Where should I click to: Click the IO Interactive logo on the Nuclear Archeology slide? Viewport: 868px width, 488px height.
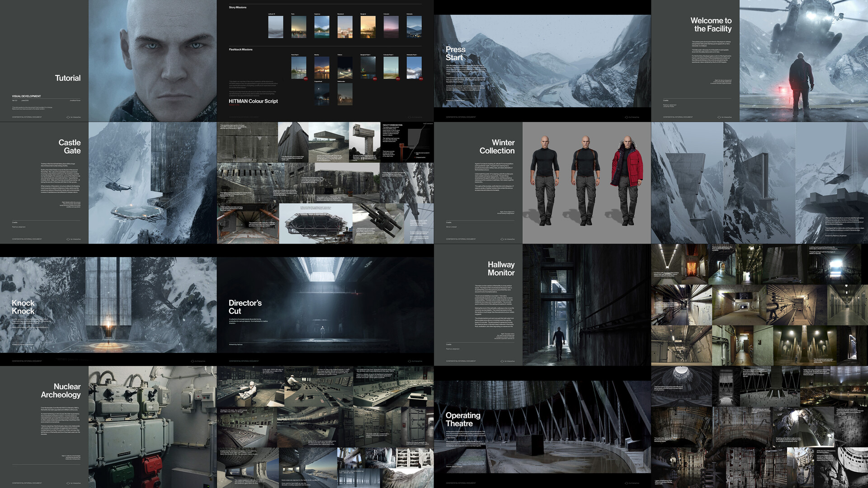click(x=68, y=483)
